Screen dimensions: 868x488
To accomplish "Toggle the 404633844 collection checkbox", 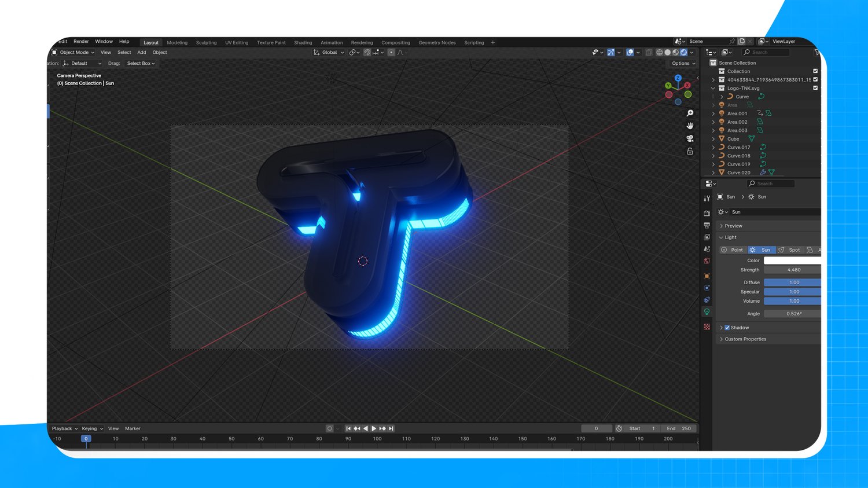I will (815, 80).
